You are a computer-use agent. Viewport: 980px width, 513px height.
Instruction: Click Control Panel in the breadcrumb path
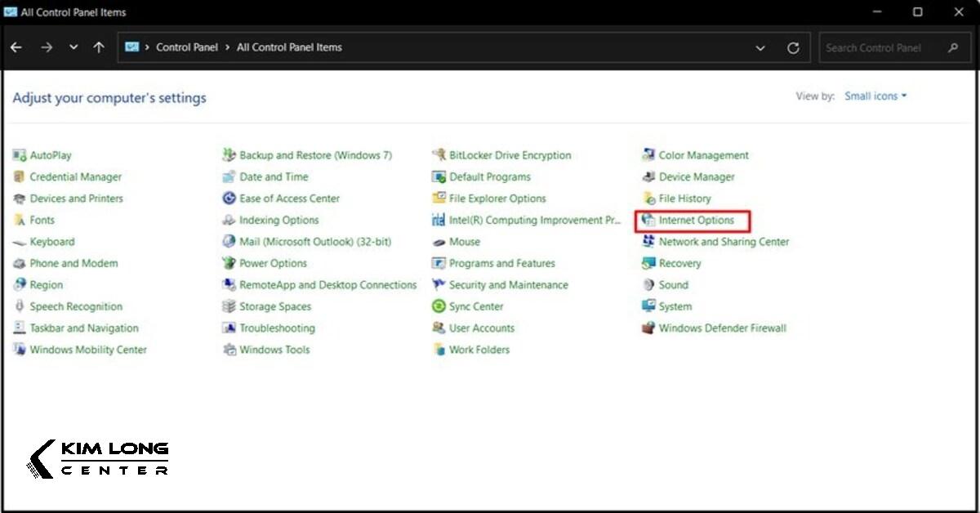point(187,47)
